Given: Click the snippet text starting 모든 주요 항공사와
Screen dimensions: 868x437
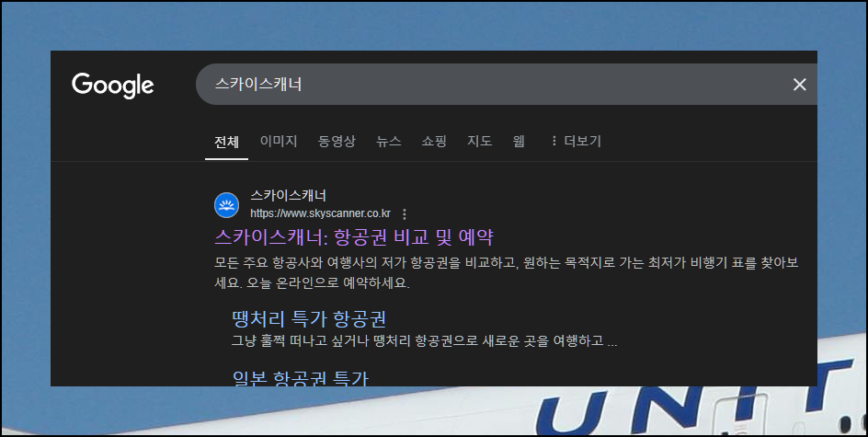Looking at the screenshot, I should (506, 273).
